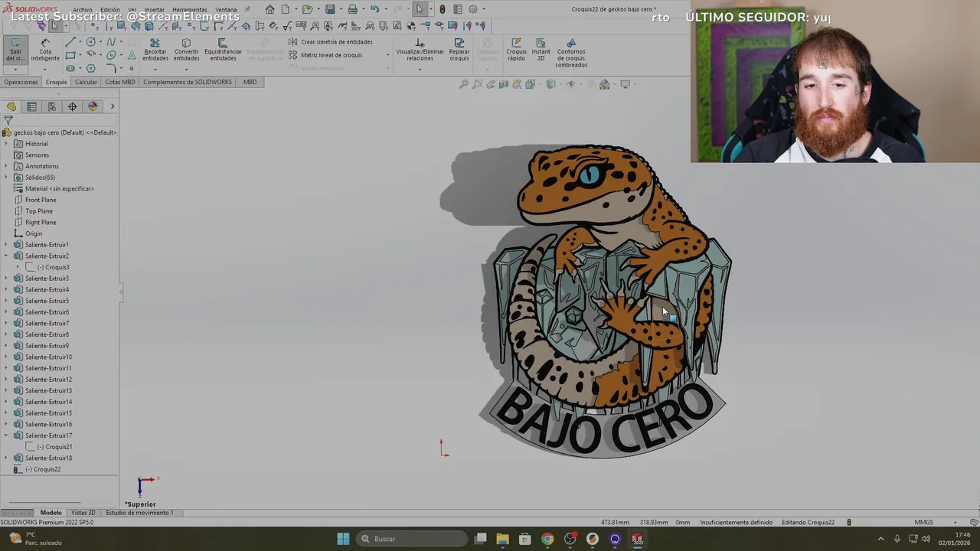The width and height of the screenshot is (980, 551).
Task: Click the Save diskette icon
Action: click(330, 9)
